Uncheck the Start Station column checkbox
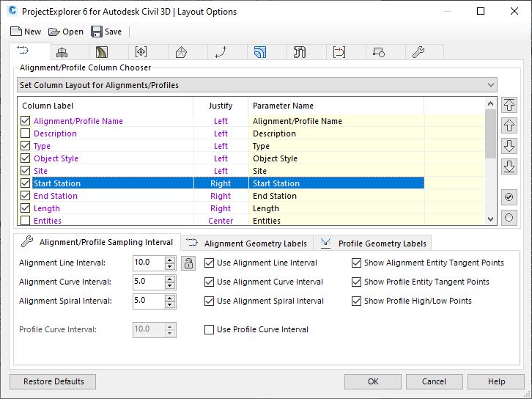 [x=26, y=183]
